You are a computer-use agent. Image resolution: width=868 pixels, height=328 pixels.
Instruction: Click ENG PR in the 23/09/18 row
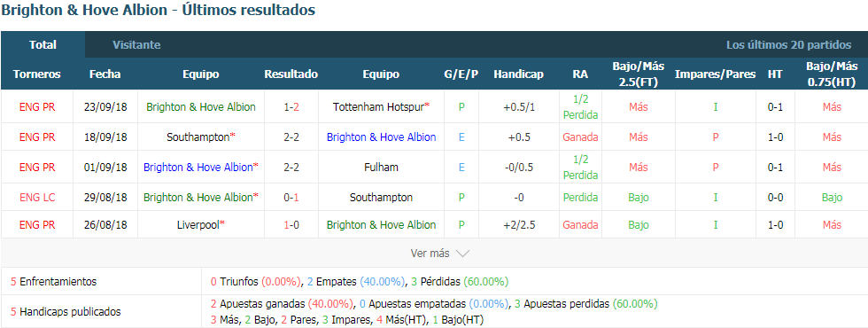click(x=37, y=107)
